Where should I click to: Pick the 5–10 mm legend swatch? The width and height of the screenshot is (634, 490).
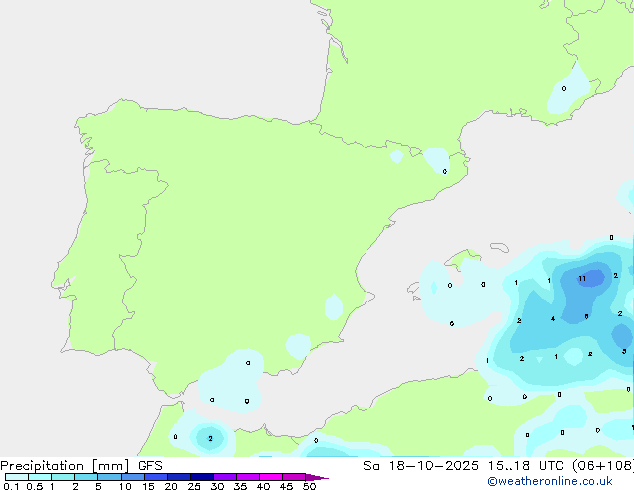pos(109,477)
